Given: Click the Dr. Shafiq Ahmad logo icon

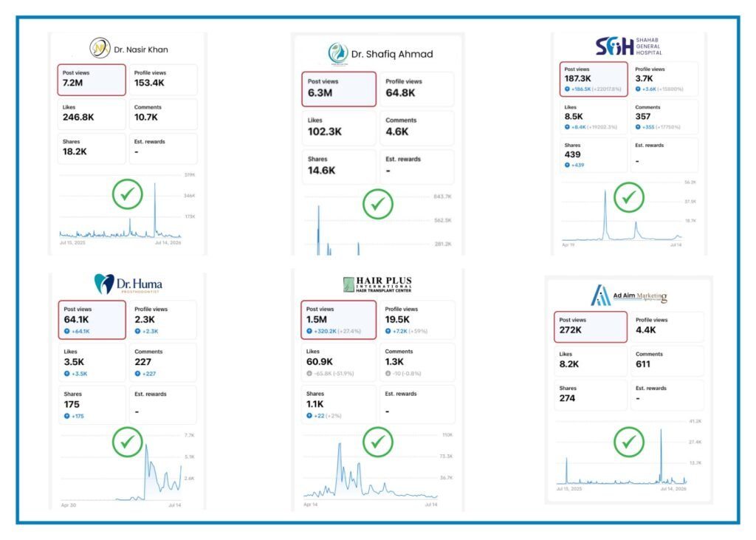Looking at the screenshot, I should 338,54.
